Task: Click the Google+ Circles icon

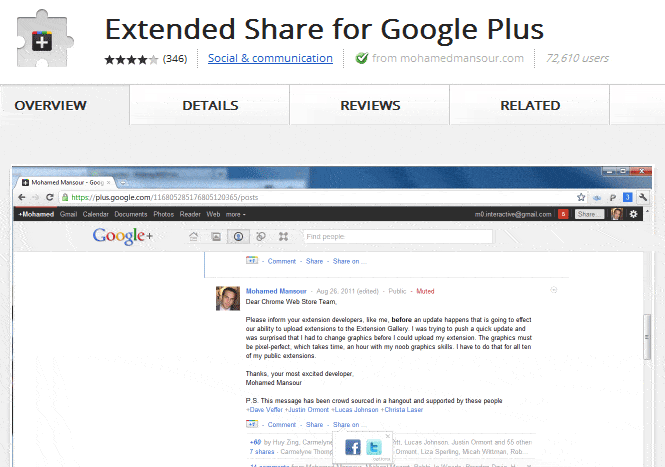Action: (261, 236)
